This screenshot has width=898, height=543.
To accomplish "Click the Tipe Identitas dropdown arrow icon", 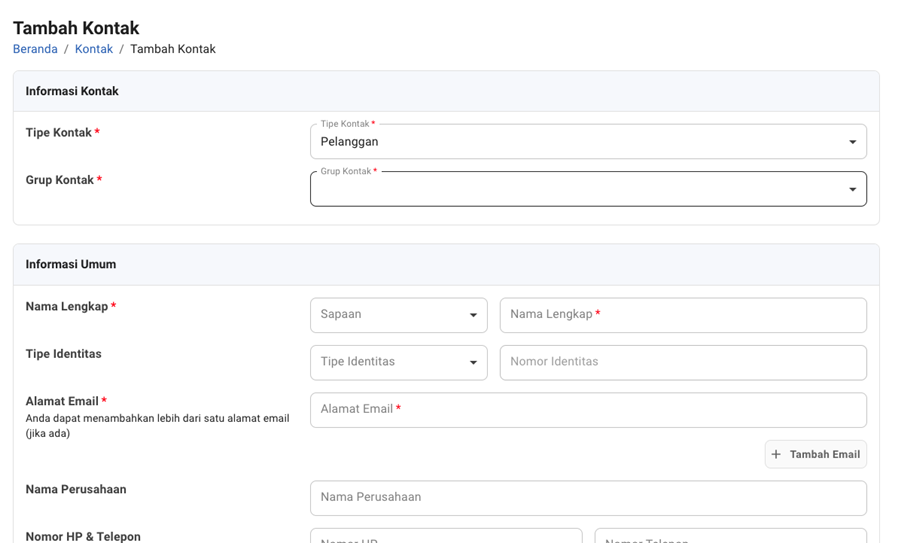I will click(x=473, y=362).
